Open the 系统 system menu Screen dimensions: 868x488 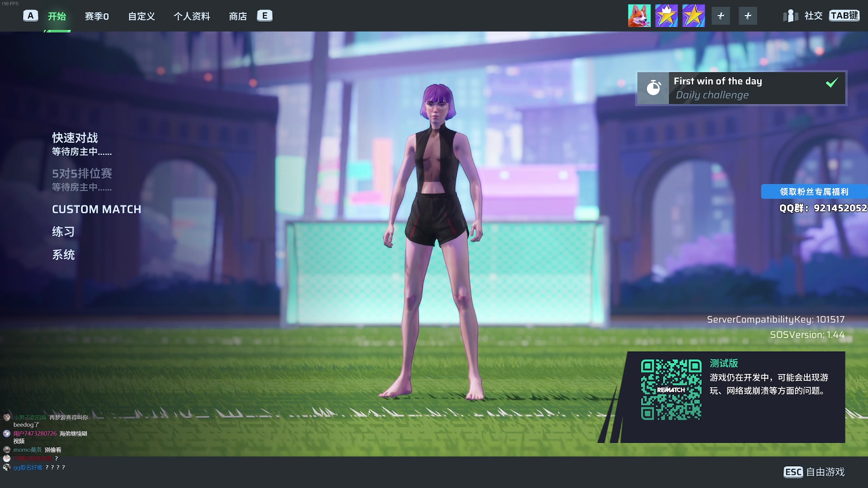[x=63, y=255]
